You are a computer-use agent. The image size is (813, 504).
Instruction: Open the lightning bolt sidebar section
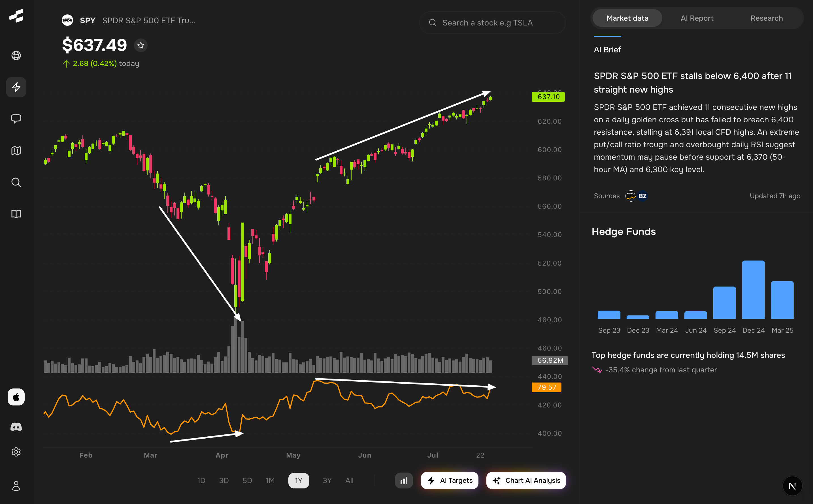pos(16,87)
